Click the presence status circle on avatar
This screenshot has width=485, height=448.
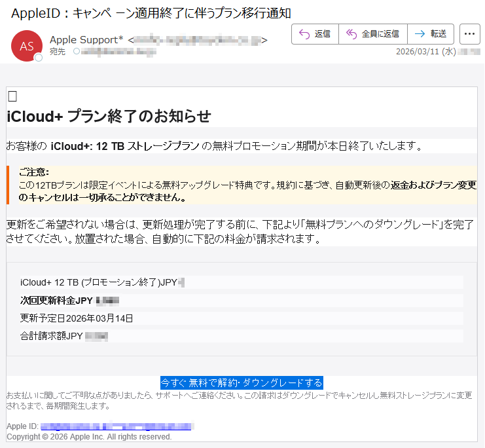click(x=39, y=57)
